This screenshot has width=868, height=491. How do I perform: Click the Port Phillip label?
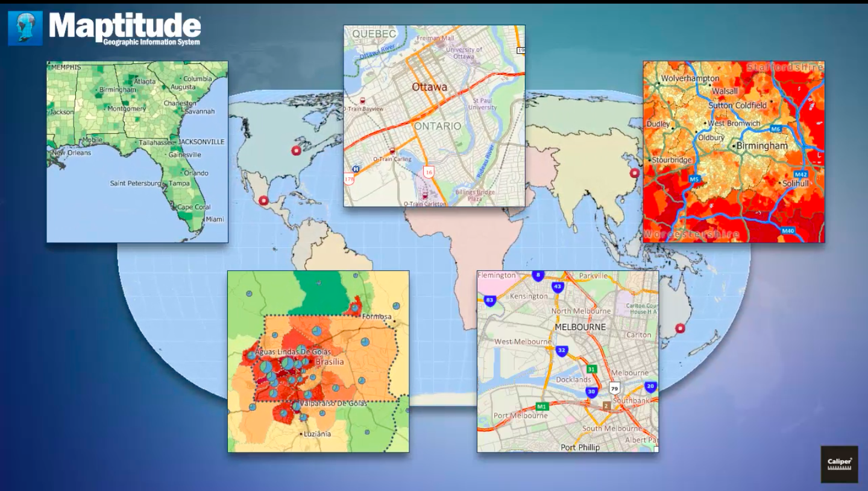click(x=580, y=448)
